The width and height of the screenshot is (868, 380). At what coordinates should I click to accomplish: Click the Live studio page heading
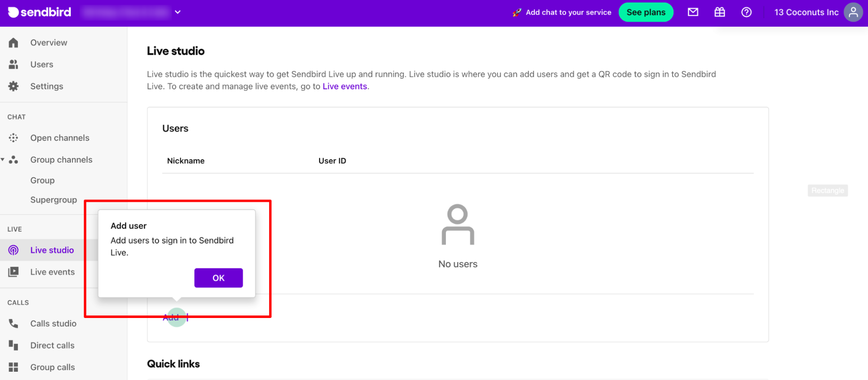click(x=175, y=51)
